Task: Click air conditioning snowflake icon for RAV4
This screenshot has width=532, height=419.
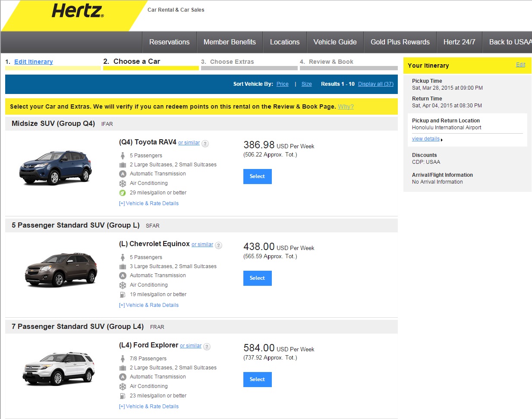Action: (123, 183)
